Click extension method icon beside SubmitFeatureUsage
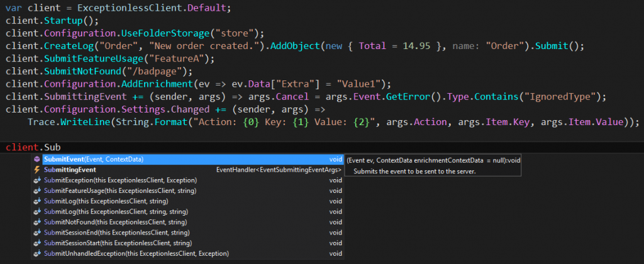 pyautogui.click(x=37, y=191)
